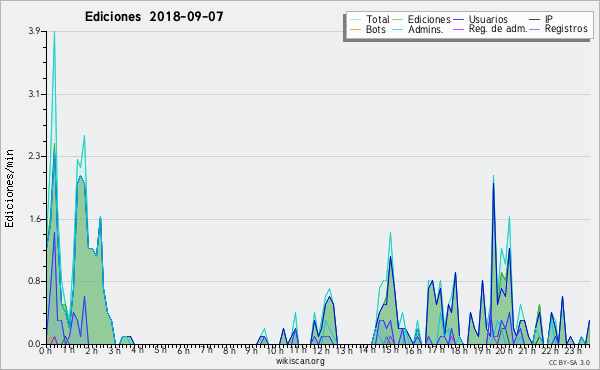Click the Usuarios spike before 20 h
600x370 pixels.
494,184
